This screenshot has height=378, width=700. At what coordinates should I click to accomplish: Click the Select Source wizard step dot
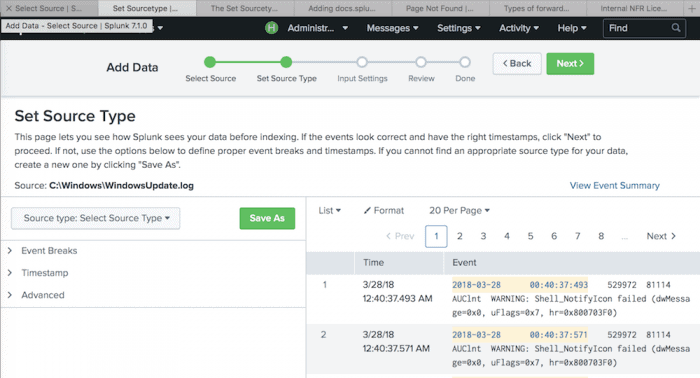pos(210,62)
